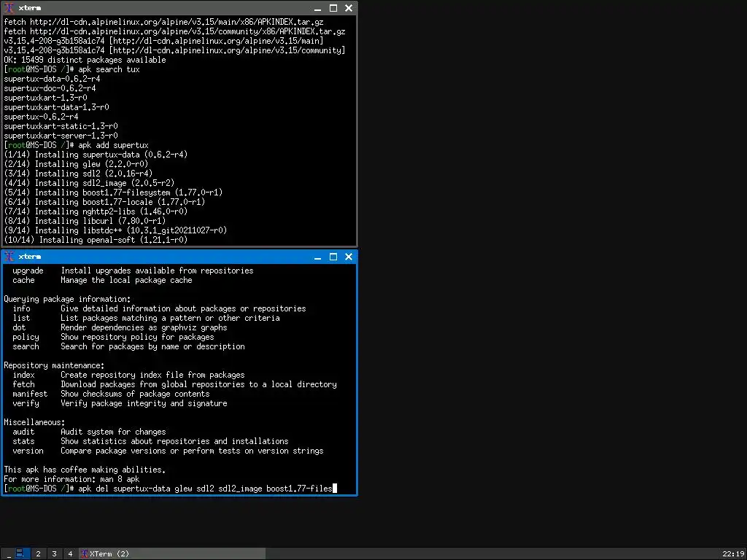
Task: Click the 'audit' command help line
Action: [89, 432]
